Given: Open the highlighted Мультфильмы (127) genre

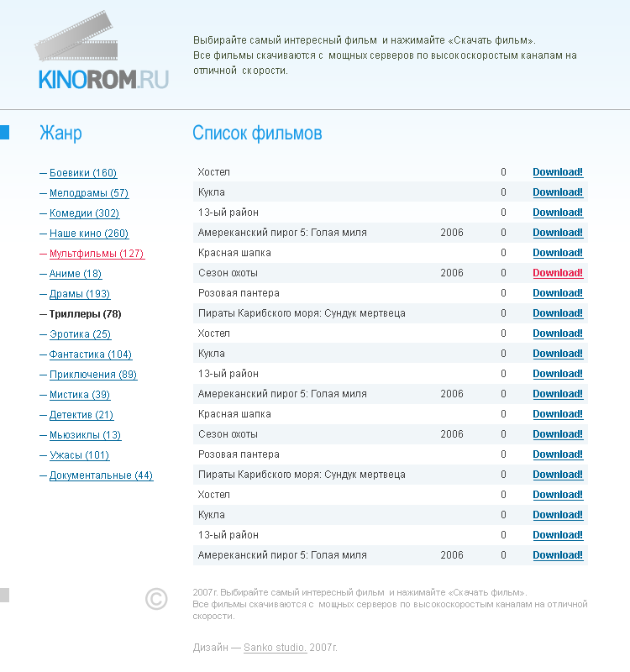Looking at the screenshot, I should (x=90, y=253).
